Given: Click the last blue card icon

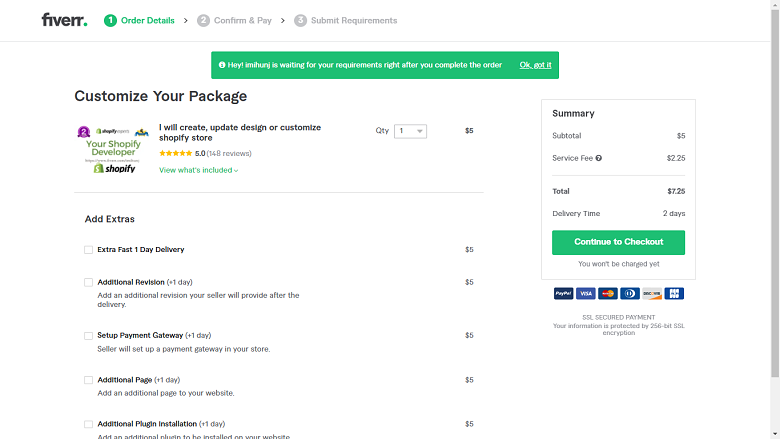Looking at the screenshot, I should pyautogui.click(x=674, y=293).
